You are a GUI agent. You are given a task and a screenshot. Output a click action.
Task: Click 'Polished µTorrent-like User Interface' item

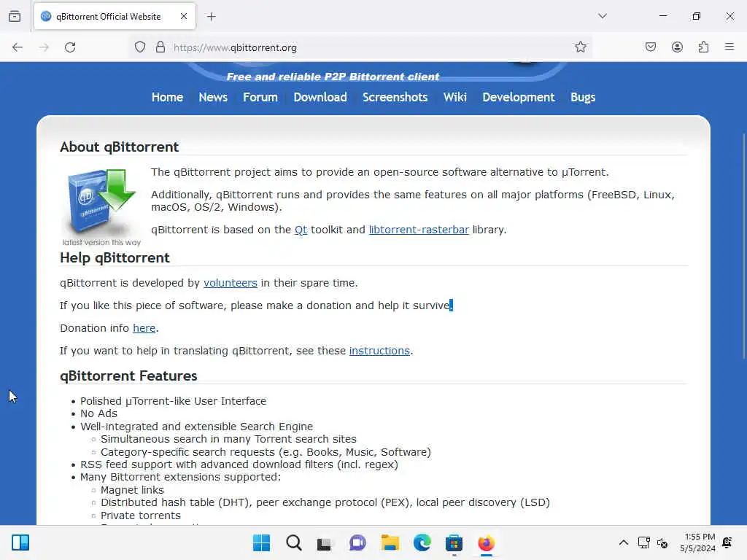173,401
